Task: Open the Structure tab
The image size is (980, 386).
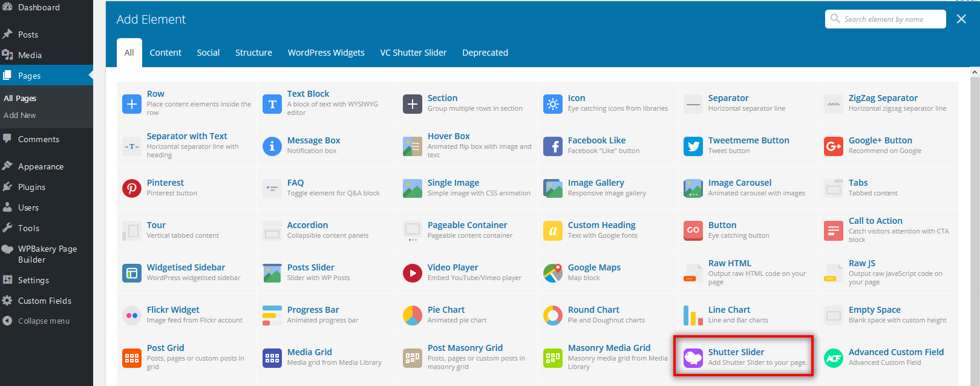Action: click(253, 53)
